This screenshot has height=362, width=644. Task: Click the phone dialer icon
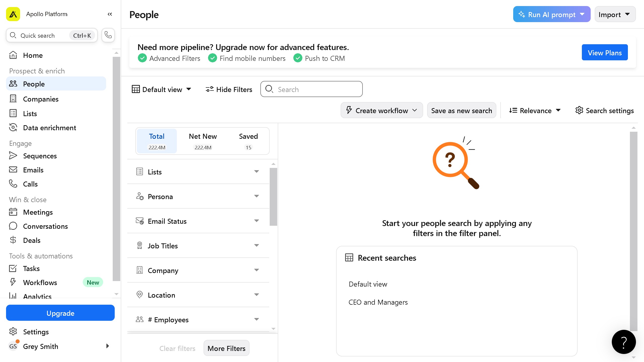[108, 35]
